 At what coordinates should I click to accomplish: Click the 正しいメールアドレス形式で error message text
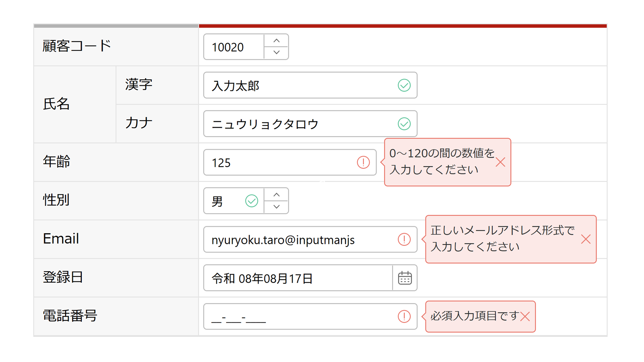502,230
